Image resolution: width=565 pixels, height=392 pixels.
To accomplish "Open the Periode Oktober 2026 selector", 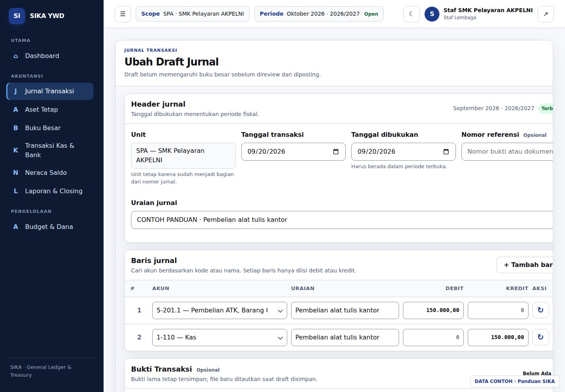I will pyautogui.click(x=319, y=14).
